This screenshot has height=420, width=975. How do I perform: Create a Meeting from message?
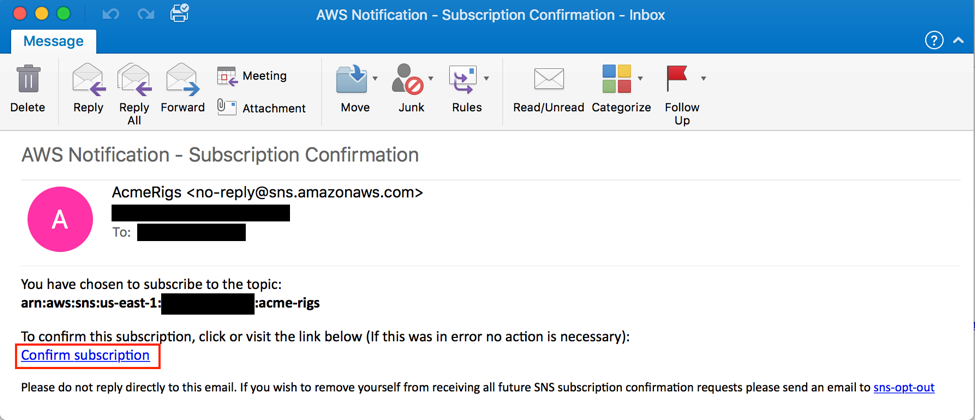(x=252, y=76)
